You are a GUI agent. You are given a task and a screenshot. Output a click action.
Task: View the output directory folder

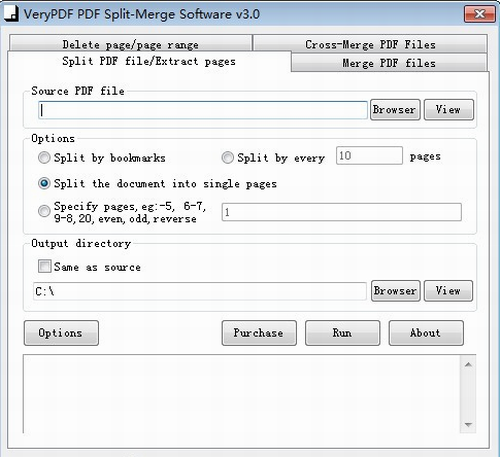(448, 291)
